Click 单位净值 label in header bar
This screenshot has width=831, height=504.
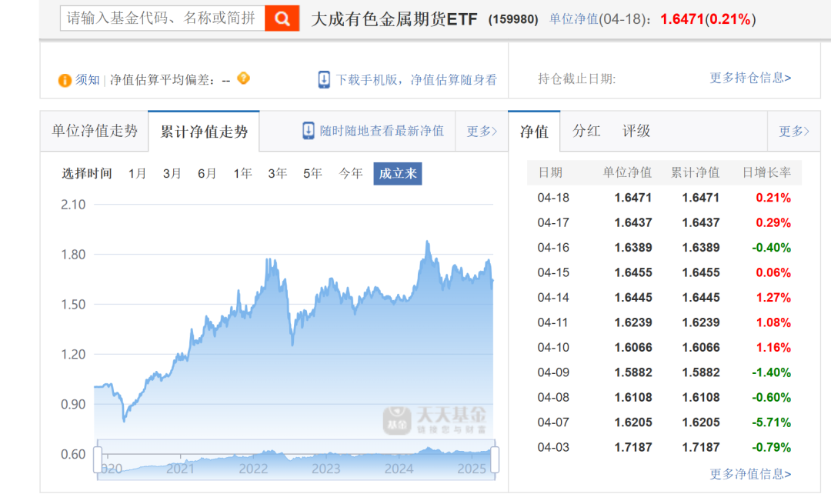[x=573, y=19]
